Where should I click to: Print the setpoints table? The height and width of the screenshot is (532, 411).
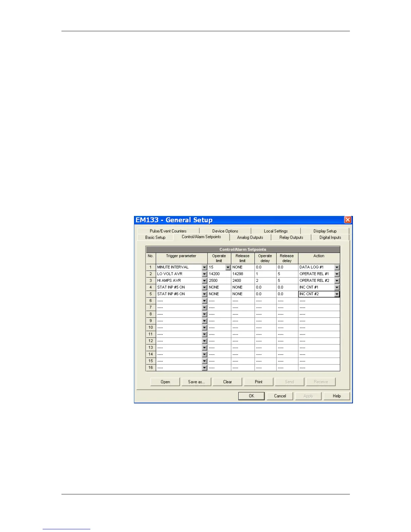tap(259, 382)
